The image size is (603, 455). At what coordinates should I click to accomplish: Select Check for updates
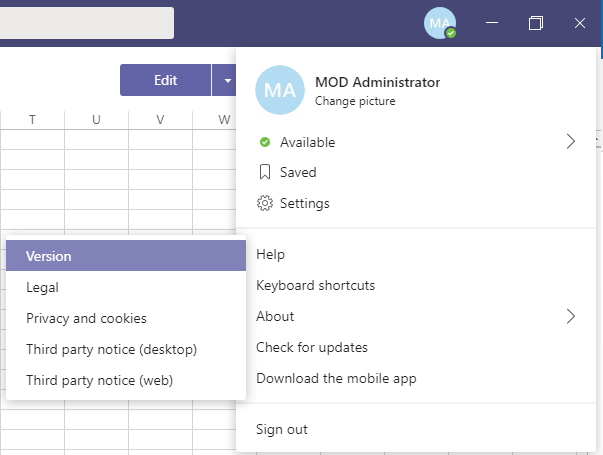point(416,347)
